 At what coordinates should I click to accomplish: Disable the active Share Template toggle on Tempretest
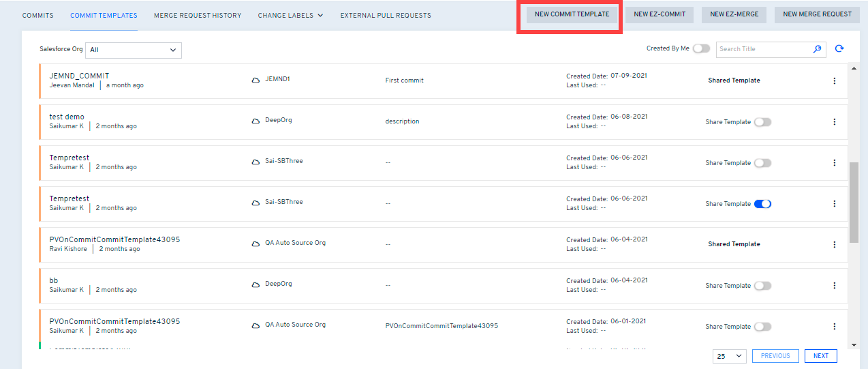[762, 204]
